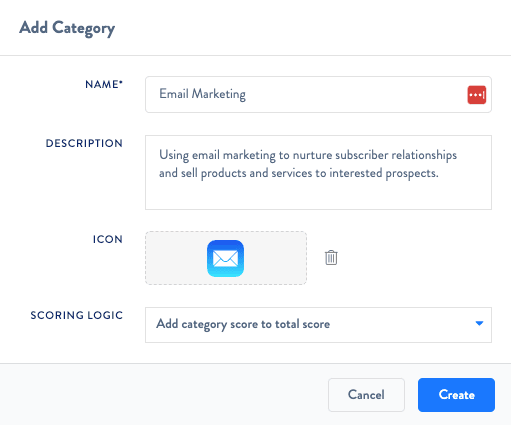This screenshot has height=425, width=511.
Task: Click the NAME field label
Action: point(102,84)
